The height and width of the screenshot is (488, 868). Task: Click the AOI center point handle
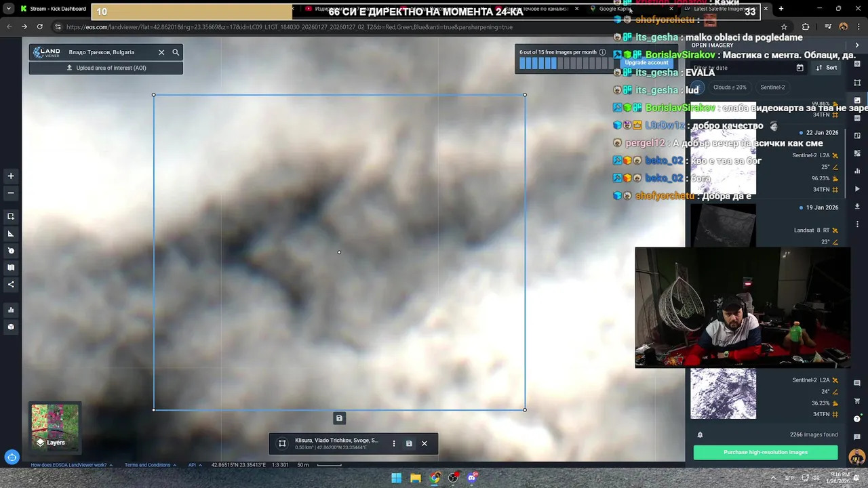pos(339,253)
